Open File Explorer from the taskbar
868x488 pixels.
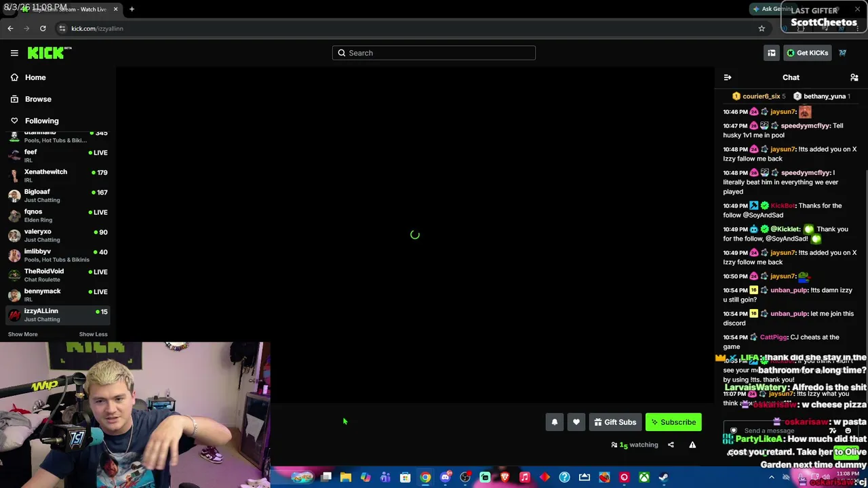346,477
